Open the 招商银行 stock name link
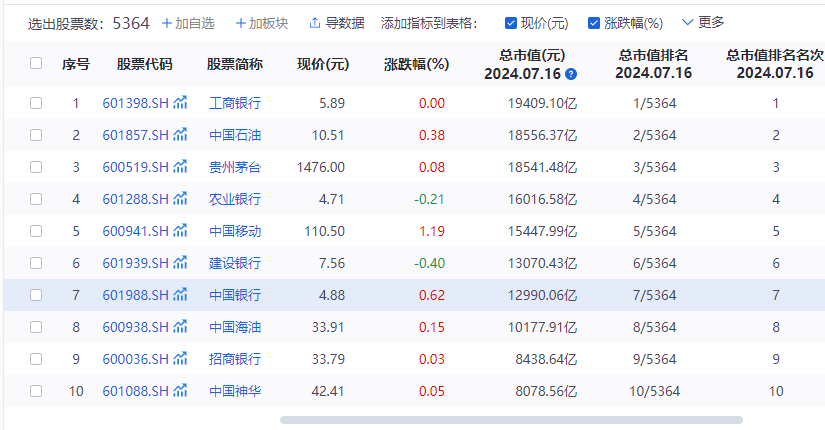The height and width of the screenshot is (430, 825). 235,359
